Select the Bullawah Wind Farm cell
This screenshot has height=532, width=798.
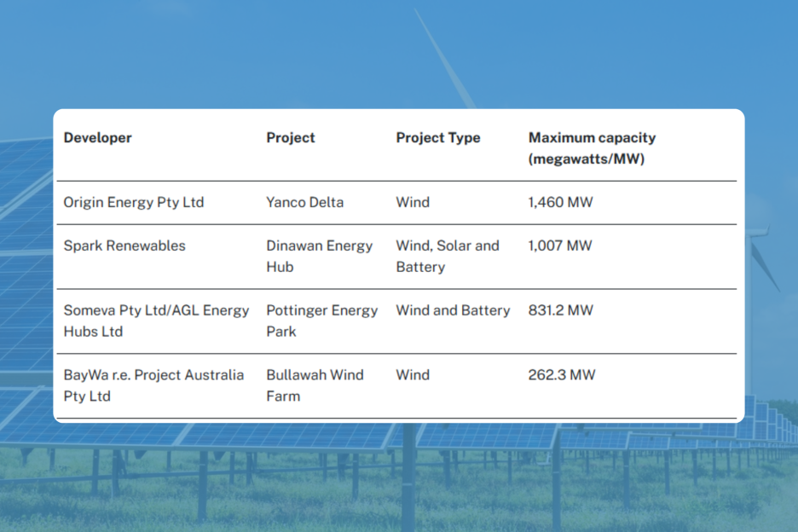pos(315,385)
